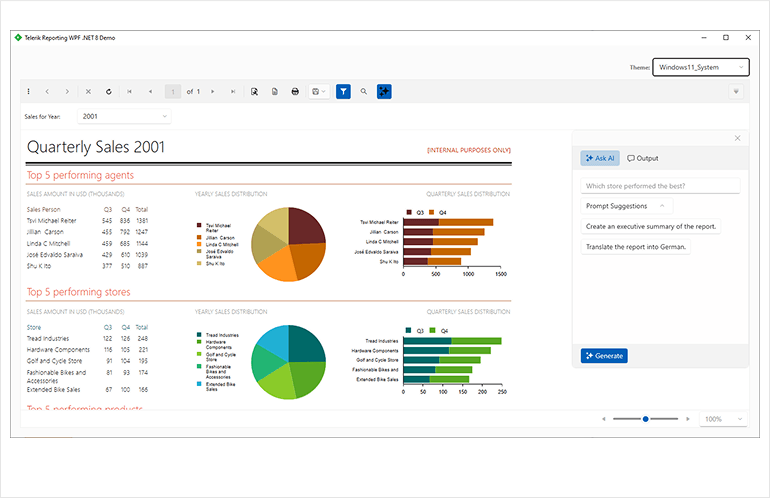The image size is (770, 498).
Task: Switch to the Output tab
Action: tap(642, 158)
